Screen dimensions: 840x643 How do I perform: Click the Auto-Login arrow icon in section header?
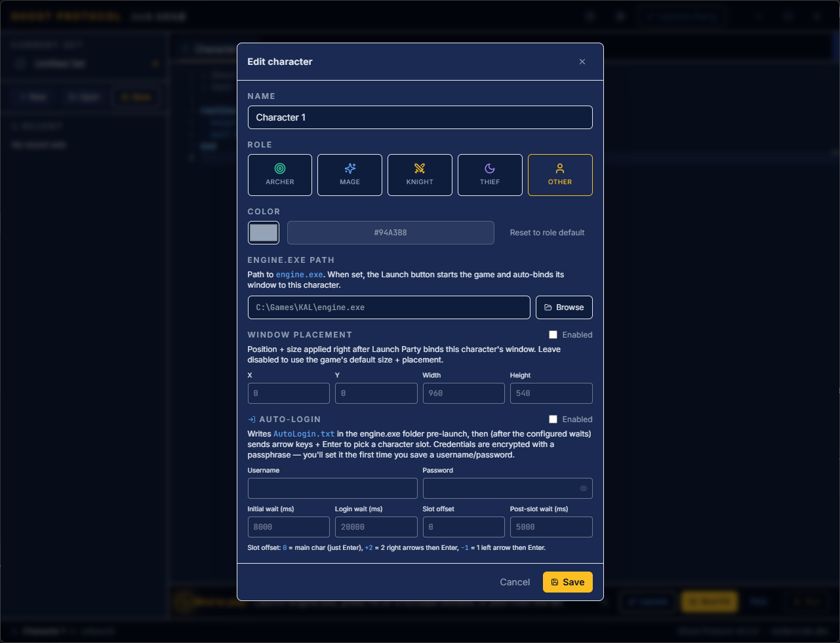point(250,419)
